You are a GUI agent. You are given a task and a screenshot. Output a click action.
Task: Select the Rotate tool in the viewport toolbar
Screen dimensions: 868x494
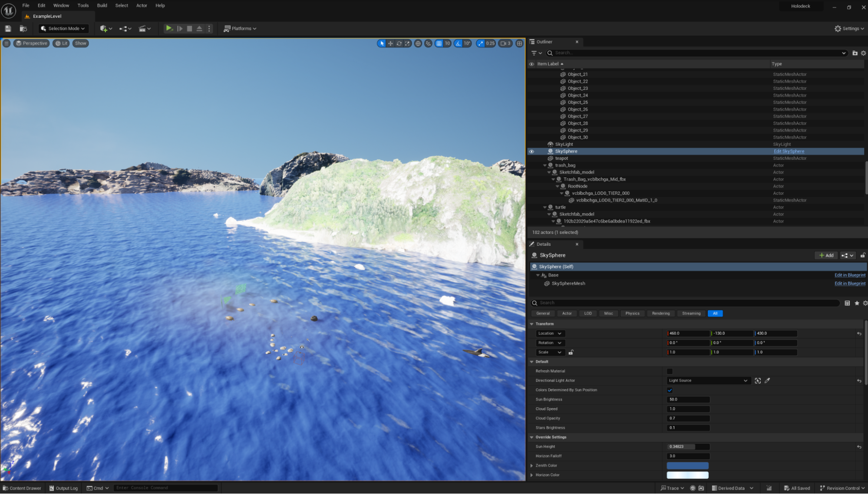click(x=399, y=43)
